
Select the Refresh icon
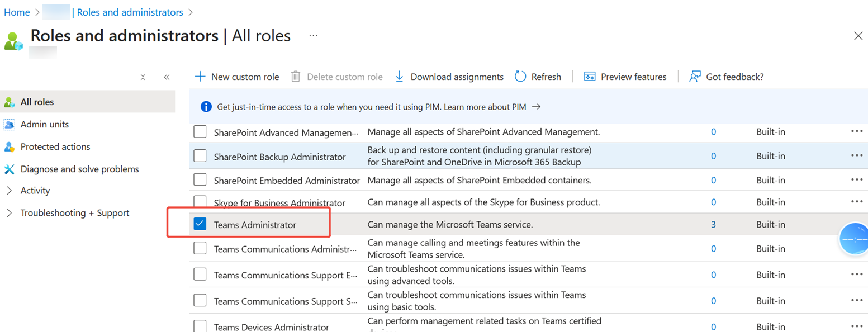pos(520,77)
